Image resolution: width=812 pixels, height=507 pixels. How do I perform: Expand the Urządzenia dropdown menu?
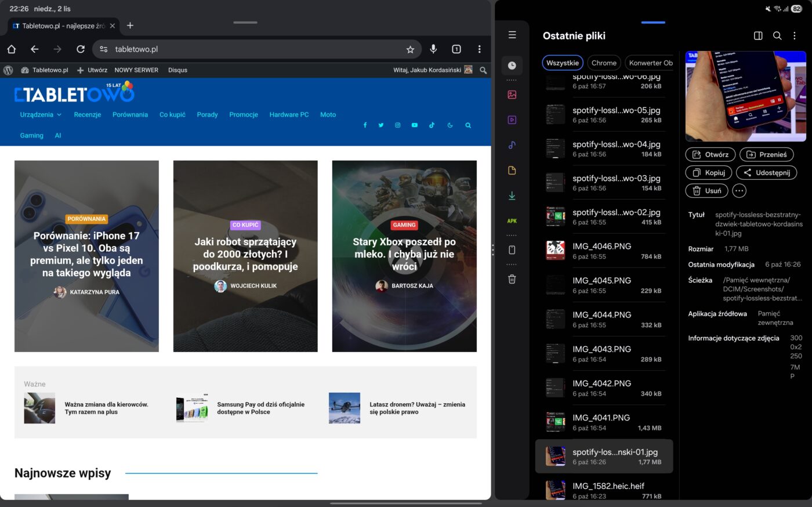coord(41,115)
